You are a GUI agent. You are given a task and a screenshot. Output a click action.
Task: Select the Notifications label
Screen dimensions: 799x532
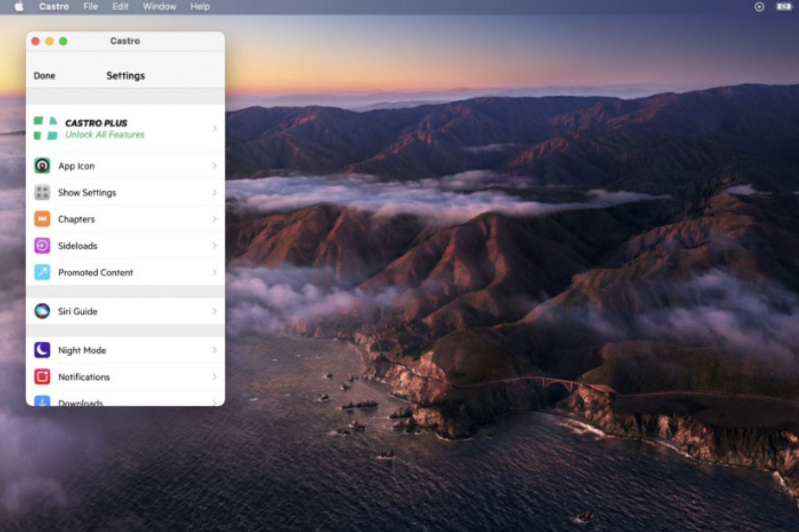coord(84,377)
